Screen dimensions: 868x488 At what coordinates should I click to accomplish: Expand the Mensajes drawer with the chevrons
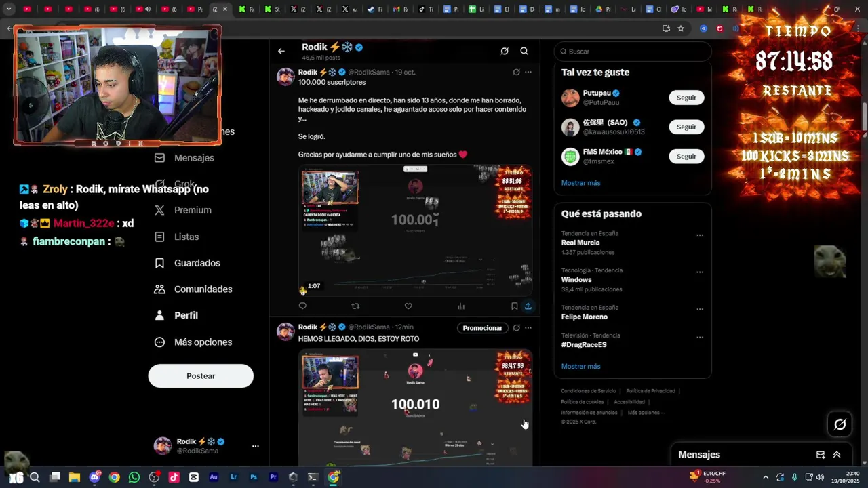[x=837, y=455]
